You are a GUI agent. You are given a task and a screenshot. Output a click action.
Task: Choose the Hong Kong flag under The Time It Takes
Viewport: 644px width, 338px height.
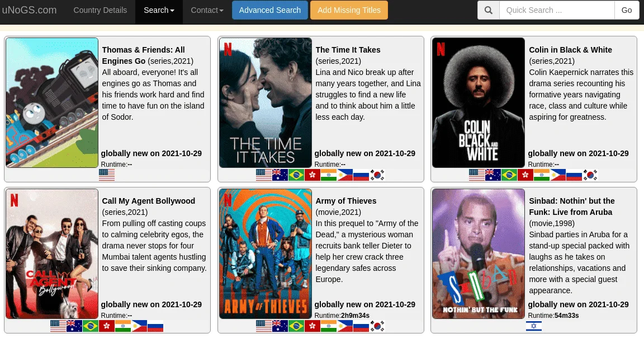(312, 175)
